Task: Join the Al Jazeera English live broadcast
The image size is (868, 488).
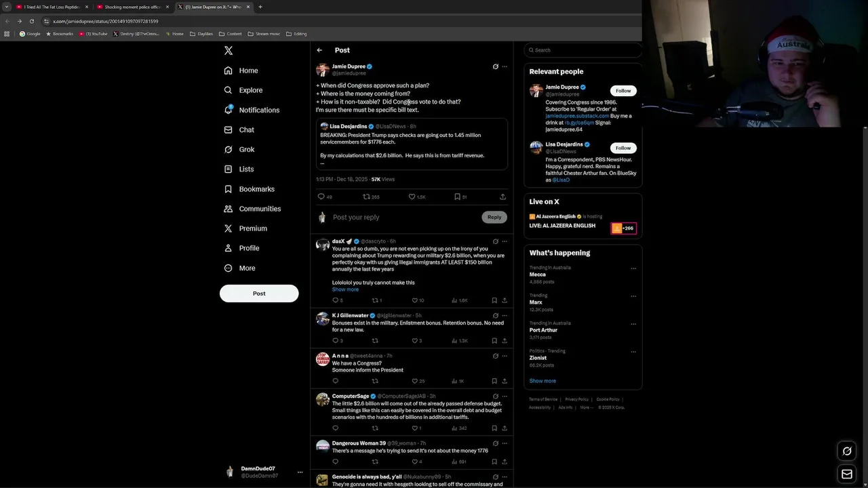Action: coord(624,228)
